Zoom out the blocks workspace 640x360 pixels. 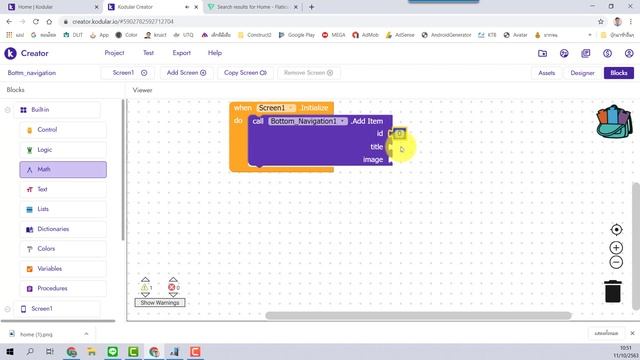pyautogui.click(x=616, y=262)
